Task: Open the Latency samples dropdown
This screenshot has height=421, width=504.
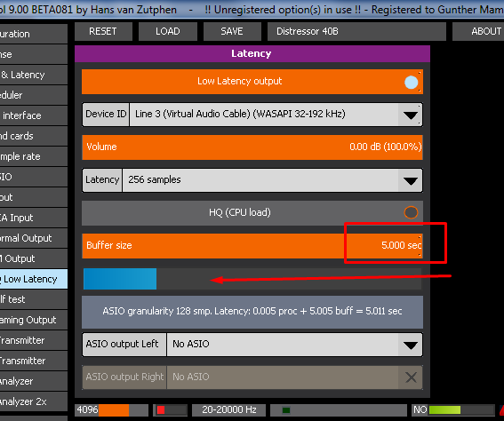Action: (411, 180)
